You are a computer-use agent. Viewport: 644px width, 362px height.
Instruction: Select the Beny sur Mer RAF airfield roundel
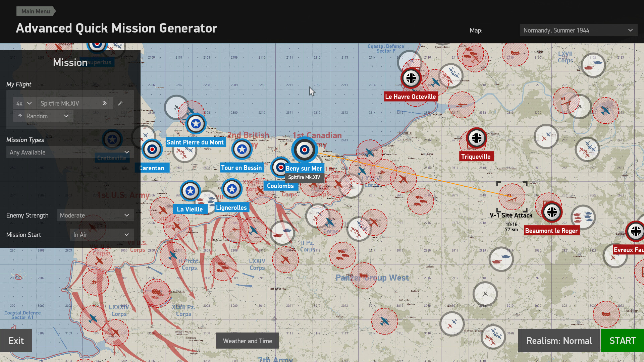[305, 150]
